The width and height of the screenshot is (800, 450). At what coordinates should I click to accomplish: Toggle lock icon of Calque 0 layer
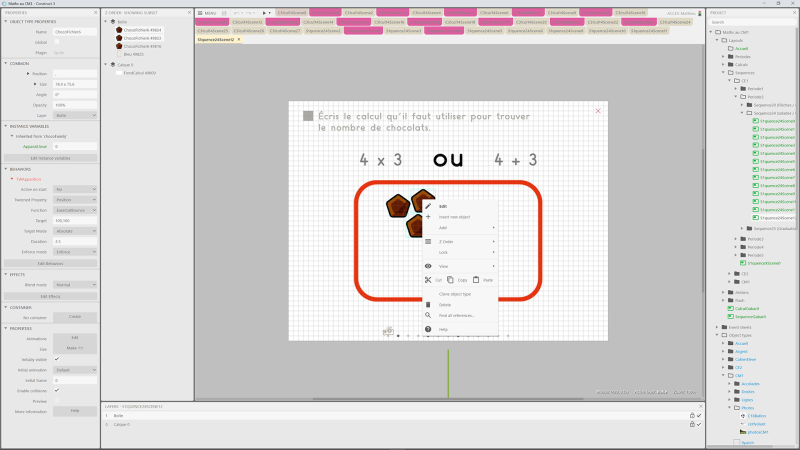(692, 424)
